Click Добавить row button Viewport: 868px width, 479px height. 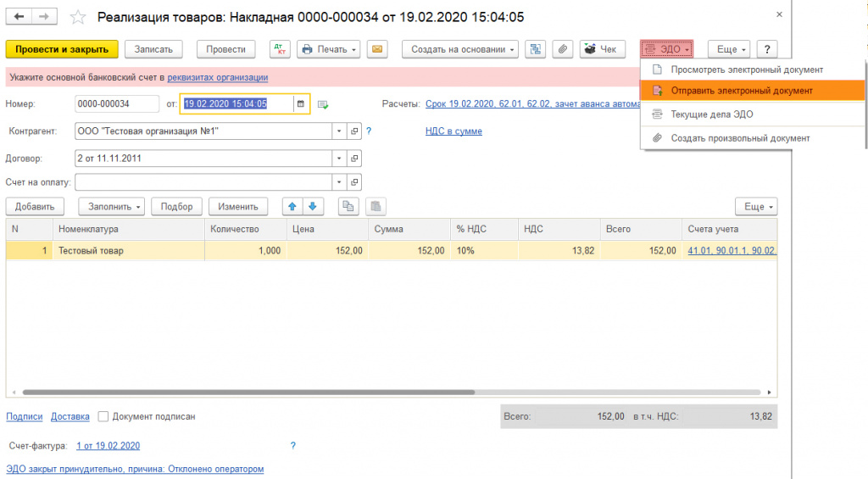click(x=35, y=207)
